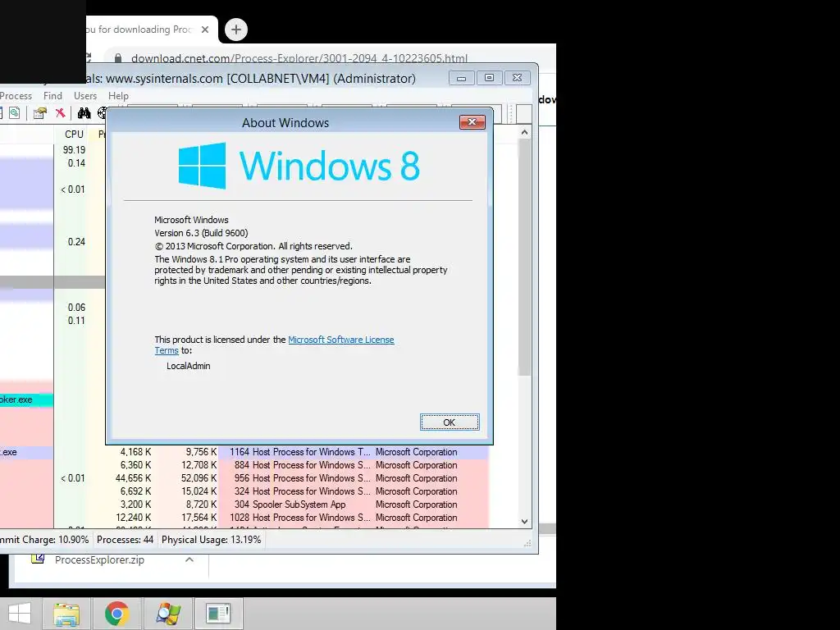The image size is (840, 630).
Task: Click the 0.06 CPU value
Action: 76,308
